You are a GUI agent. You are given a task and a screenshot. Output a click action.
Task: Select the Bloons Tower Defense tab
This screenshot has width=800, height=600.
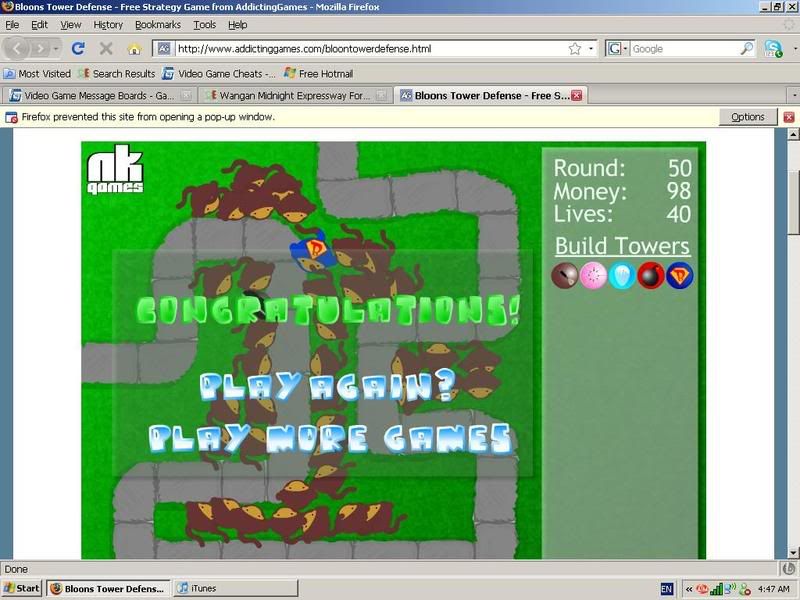click(x=490, y=95)
